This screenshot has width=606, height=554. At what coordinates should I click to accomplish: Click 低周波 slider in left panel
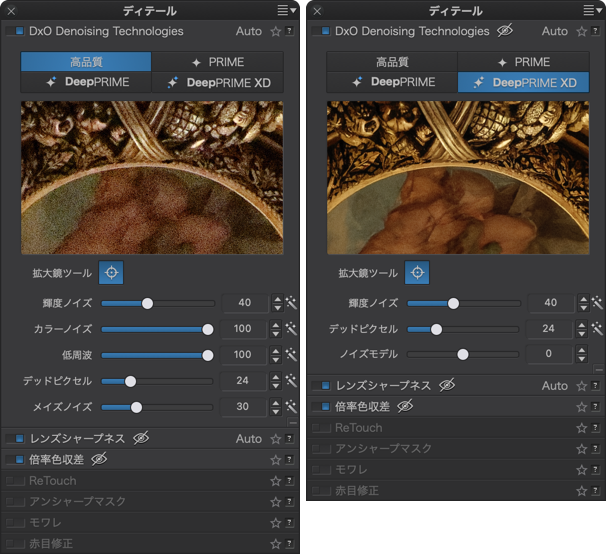158,355
